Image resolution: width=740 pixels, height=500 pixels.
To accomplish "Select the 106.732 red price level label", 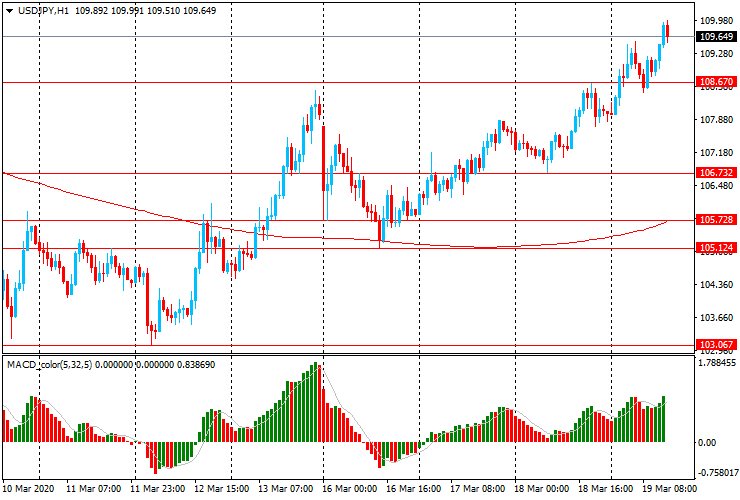I will pos(716,173).
